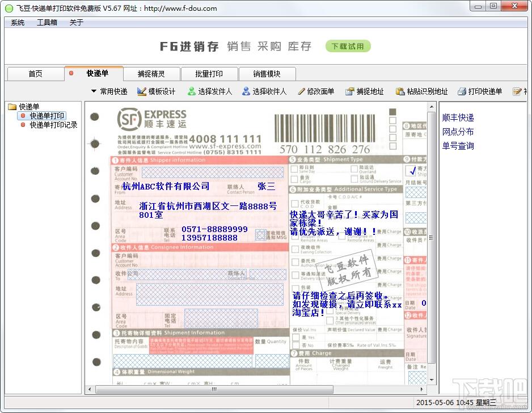Screen dimensions: 532x413
Task: Open the 工具箱 menu
Action: pos(47,22)
